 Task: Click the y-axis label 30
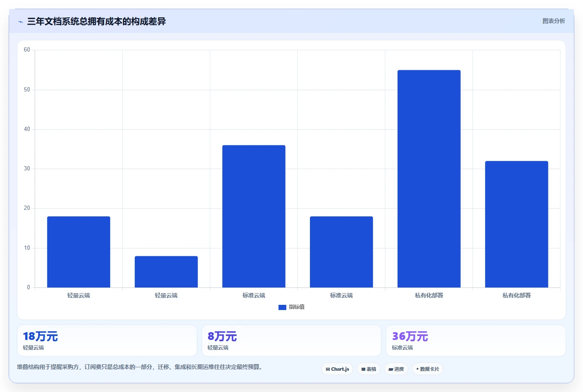coord(27,169)
